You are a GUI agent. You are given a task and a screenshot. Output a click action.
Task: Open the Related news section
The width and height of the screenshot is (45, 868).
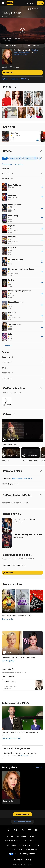coord(12,514)
